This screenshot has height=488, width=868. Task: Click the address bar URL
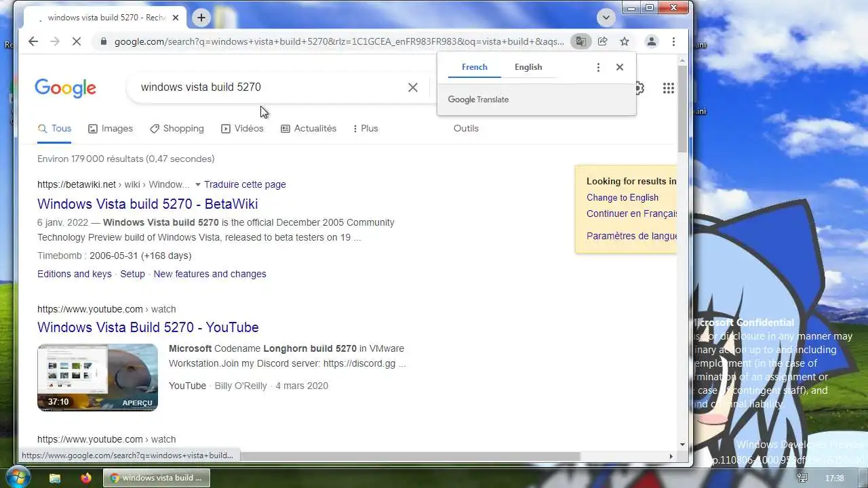coord(339,41)
